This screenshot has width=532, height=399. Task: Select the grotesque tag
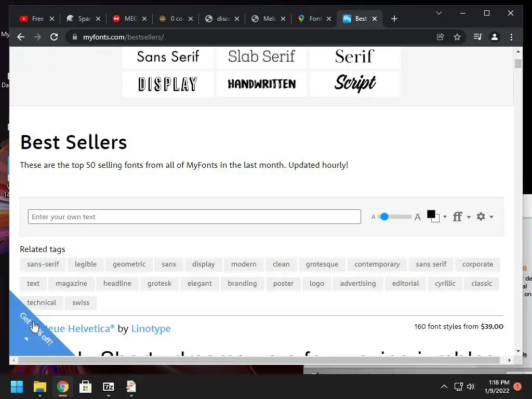click(x=322, y=264)
